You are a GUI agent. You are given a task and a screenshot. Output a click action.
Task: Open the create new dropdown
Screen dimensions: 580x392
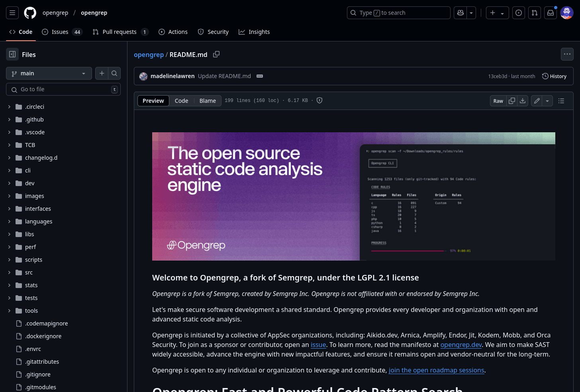(x=497, y=12)
